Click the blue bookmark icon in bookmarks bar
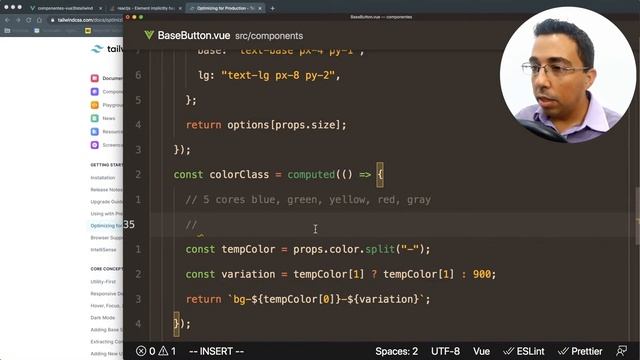640x360 pixels. click(37, 31)
